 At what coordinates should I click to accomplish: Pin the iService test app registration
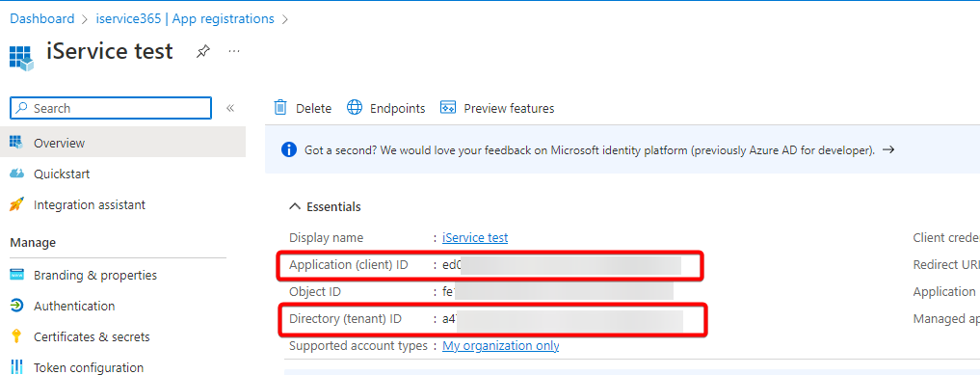202,51
